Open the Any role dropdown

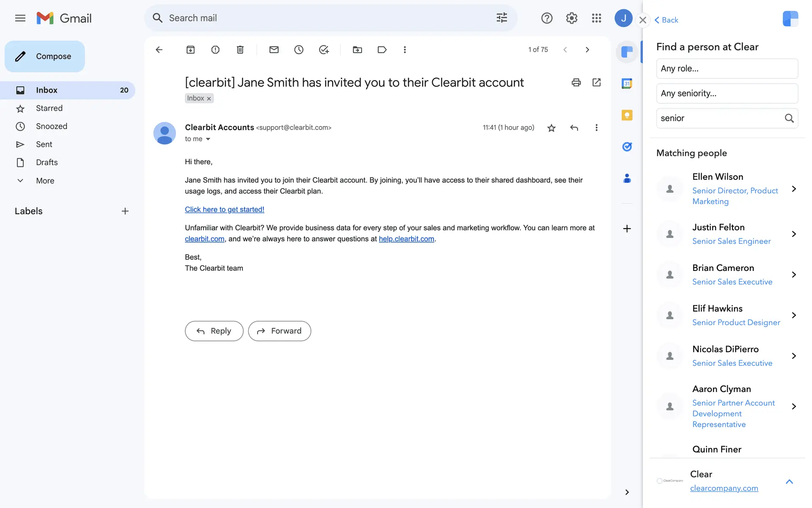pos(727,69)
